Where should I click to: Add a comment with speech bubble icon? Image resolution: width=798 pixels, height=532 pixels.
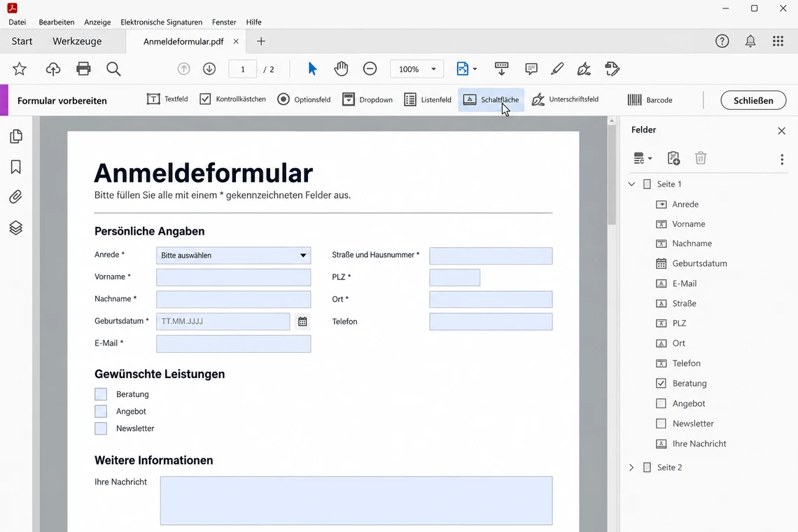[531, 69]
